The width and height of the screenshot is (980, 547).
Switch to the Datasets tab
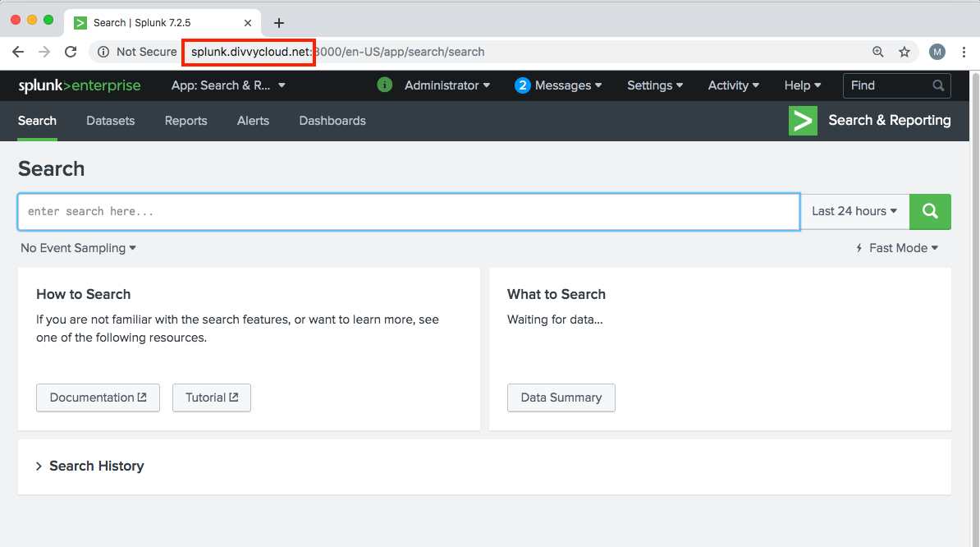pos(111,121)
